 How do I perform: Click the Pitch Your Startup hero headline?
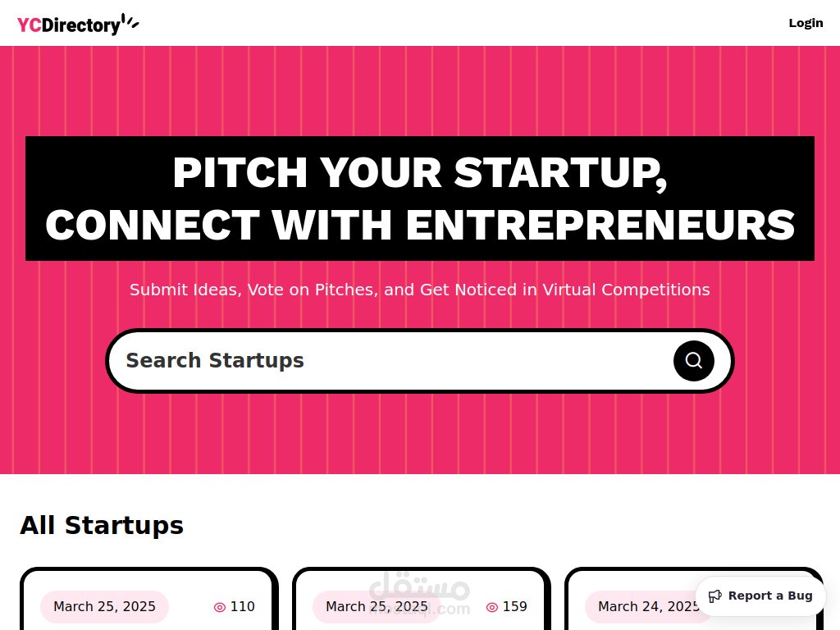point(420,199)
